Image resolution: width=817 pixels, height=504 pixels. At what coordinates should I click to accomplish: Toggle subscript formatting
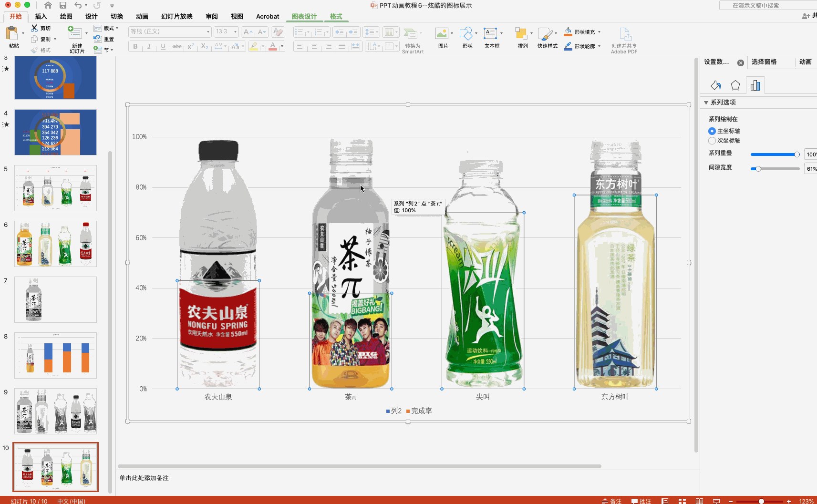(205, 46)
